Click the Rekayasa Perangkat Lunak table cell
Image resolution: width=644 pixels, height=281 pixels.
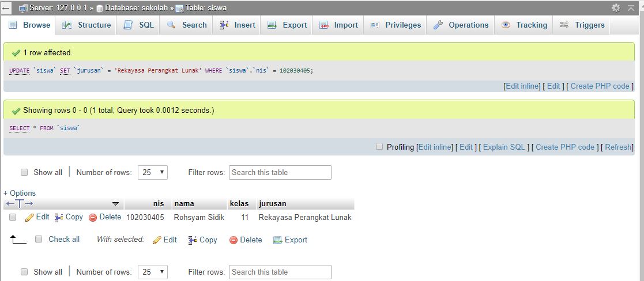[x=305, y=218]
